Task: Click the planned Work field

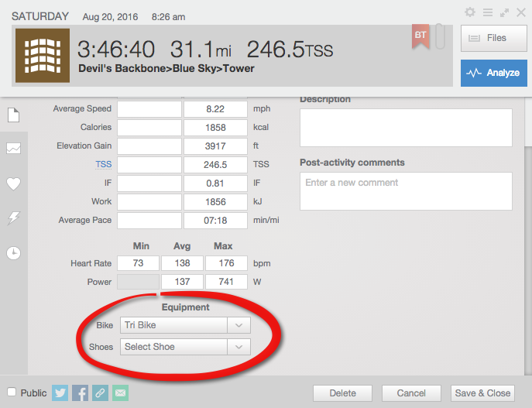Action: [149, 202]
